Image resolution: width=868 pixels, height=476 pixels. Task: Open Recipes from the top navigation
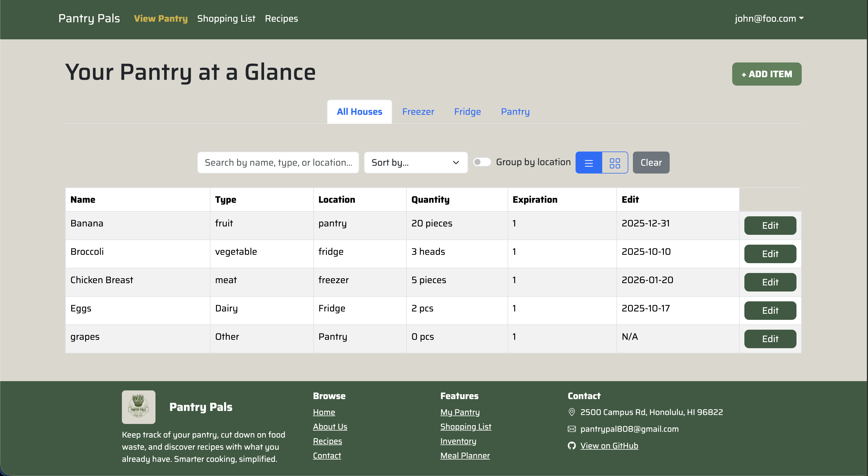click(281, 19)
